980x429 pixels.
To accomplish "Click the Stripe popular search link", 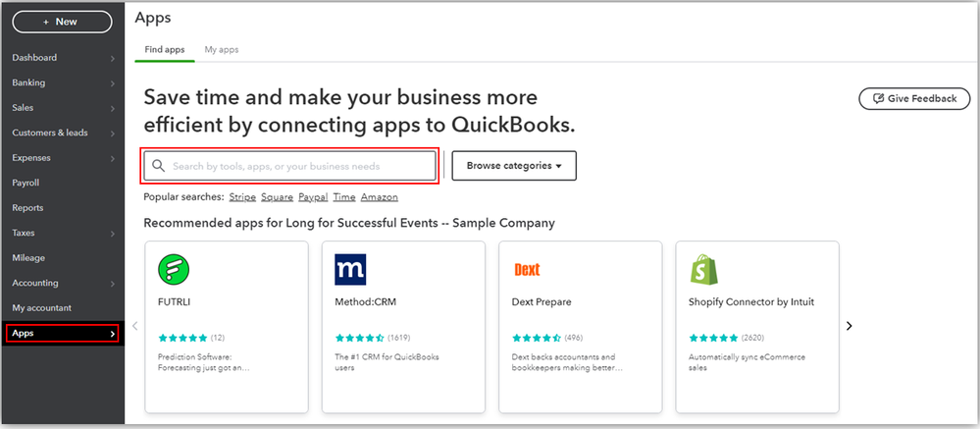I will (x=242, y=197).
